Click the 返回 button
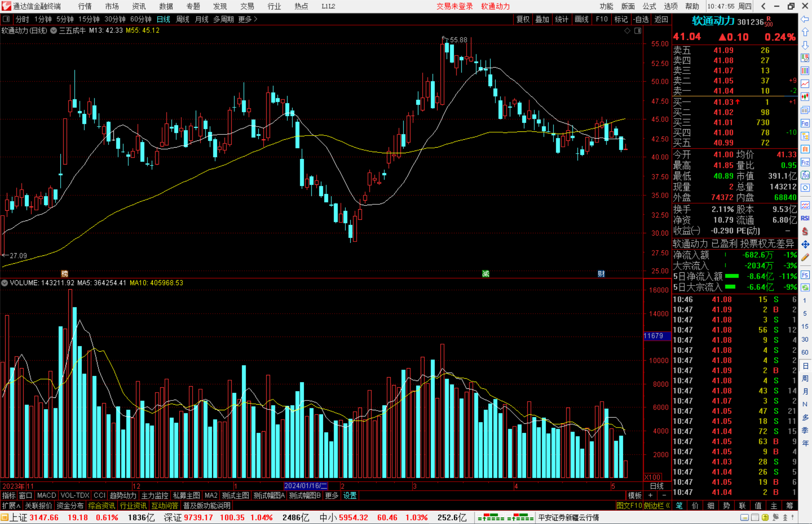 [x=661, y=19]
